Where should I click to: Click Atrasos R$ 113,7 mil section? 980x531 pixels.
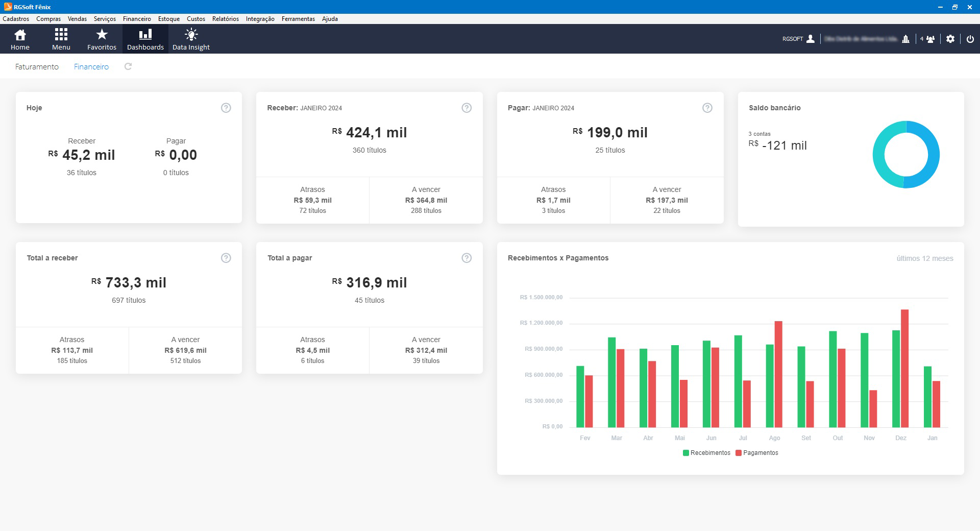point(72,350)
